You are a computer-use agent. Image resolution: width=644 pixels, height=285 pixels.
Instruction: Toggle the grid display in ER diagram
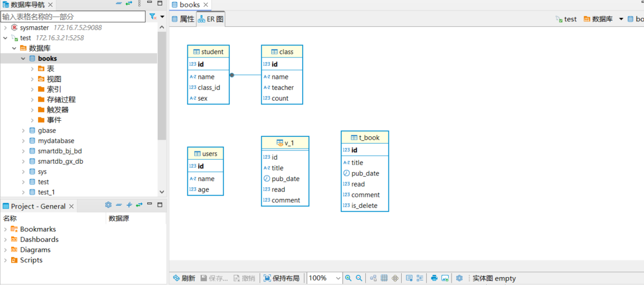pos(384,278)
